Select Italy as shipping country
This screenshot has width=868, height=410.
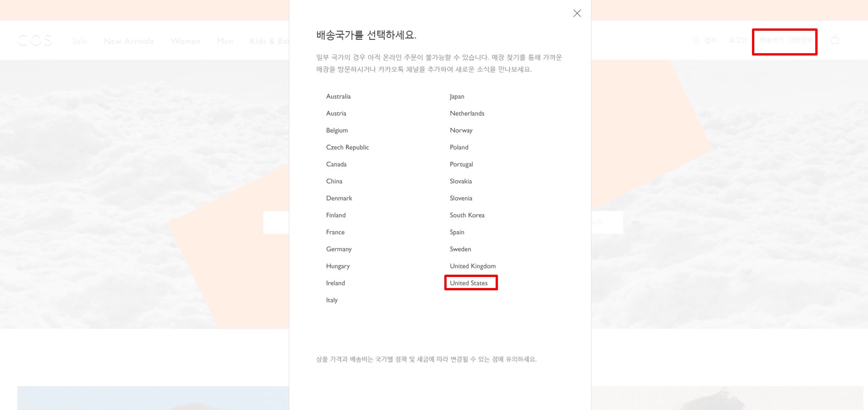coord(332,300)
